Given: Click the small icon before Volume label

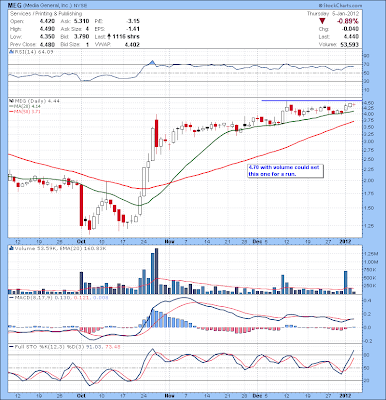Looking at the screenshot, I should 11,248.
